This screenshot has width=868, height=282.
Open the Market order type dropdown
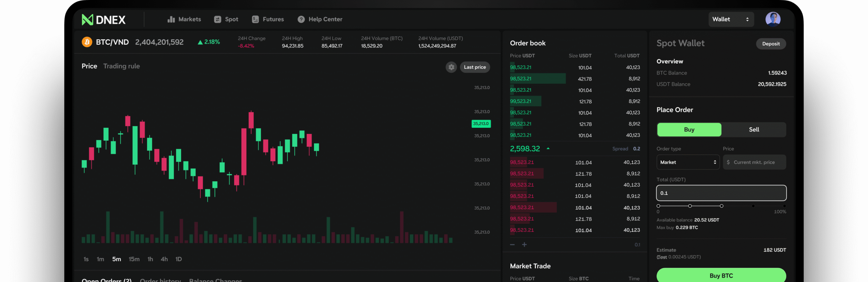[x=688, y=162]
